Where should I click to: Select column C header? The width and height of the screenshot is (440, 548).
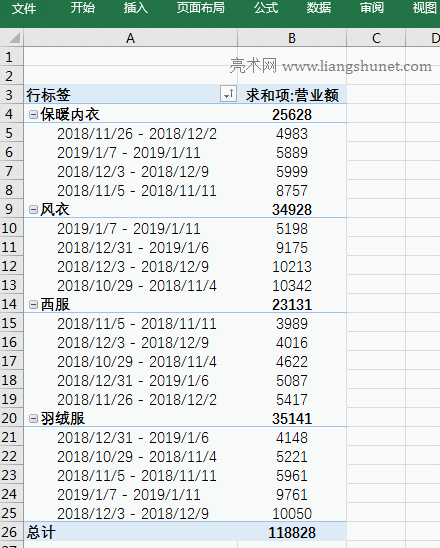[376, 38]
